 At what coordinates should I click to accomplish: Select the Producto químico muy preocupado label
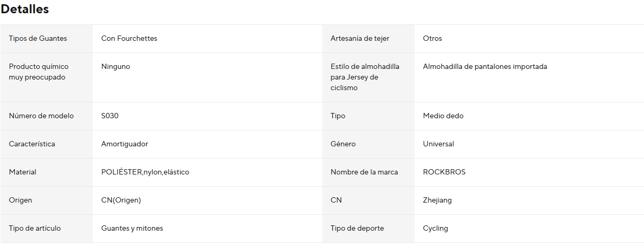[39, 72]
